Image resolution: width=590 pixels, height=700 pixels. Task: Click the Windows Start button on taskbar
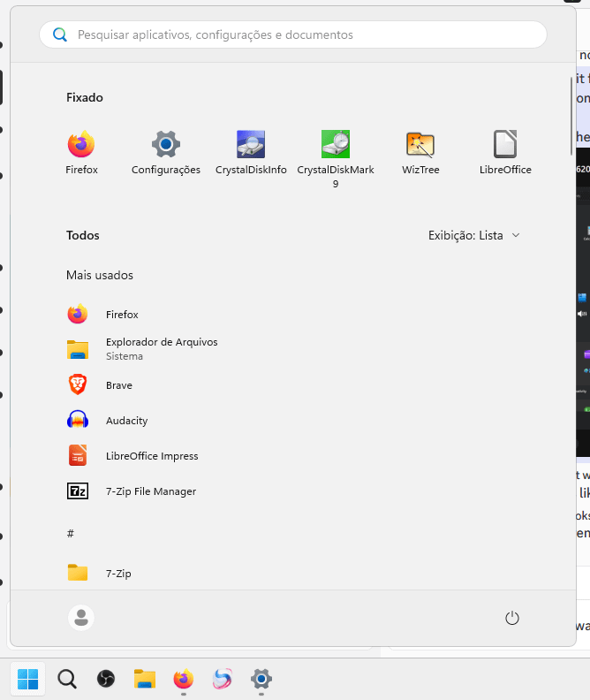[28, 679]
